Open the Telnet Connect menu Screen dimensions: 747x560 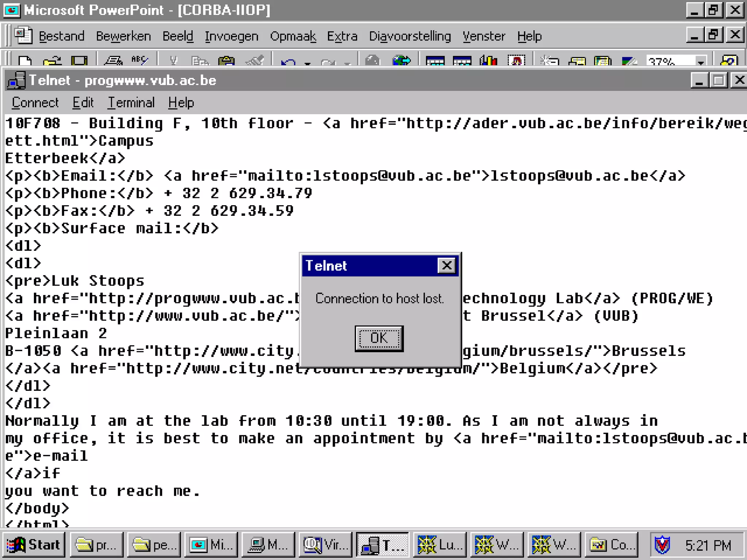tap(35, 103)
